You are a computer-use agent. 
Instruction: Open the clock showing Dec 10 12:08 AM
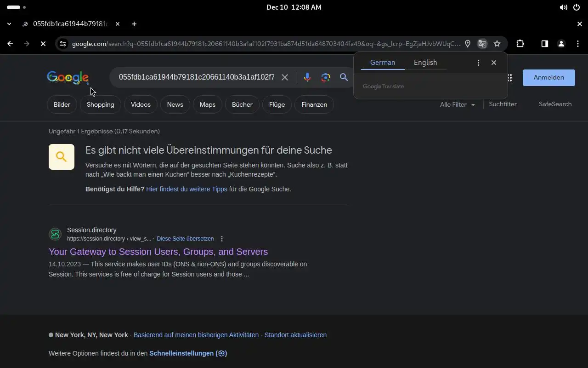click(294, 7)
